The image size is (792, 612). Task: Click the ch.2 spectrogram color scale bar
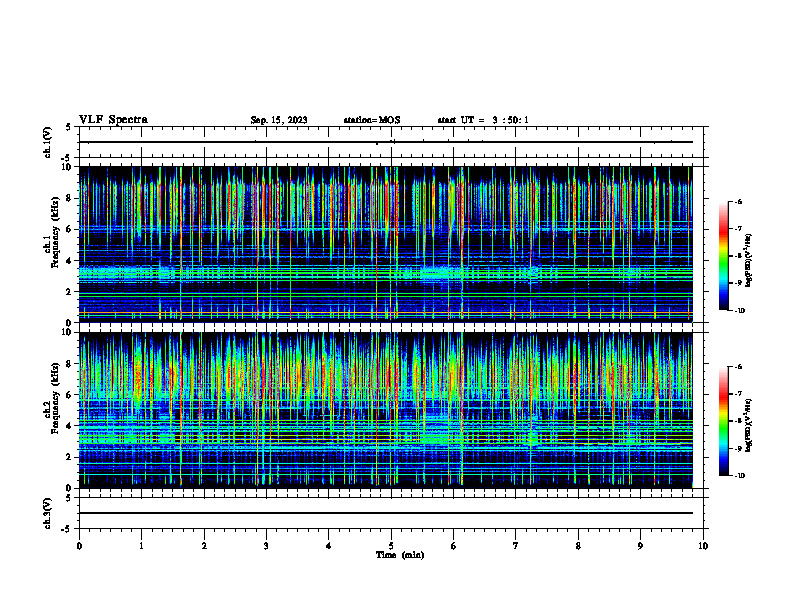click(723, 421)
